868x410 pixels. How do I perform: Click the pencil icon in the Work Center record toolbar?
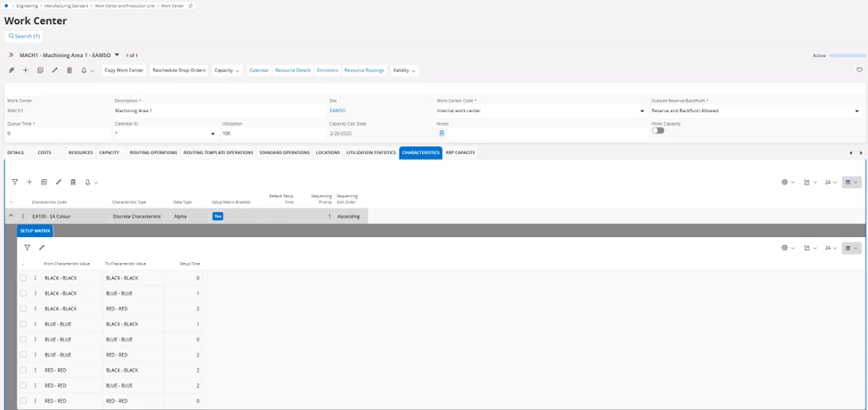55,70
